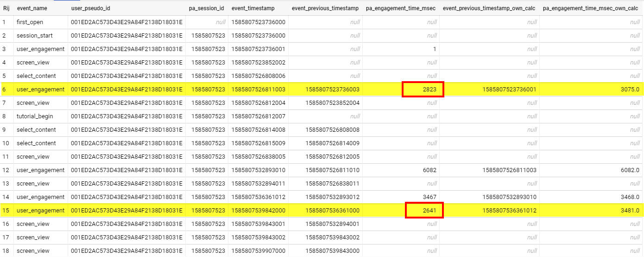644x257 pixels.
Task: Select timestamp 1585807526815009
Action: [259, 143]
